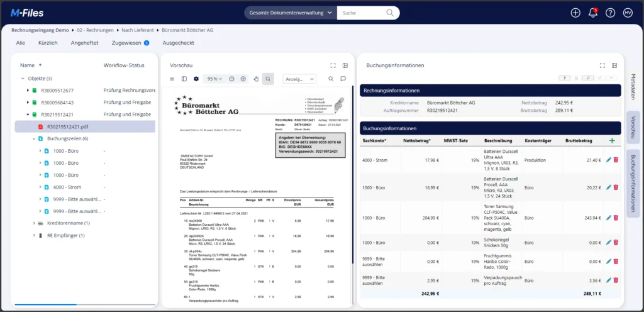Delete the Verpackungspauschale booking row
This screenshot has width=644, height=312.
coord(616,280)
